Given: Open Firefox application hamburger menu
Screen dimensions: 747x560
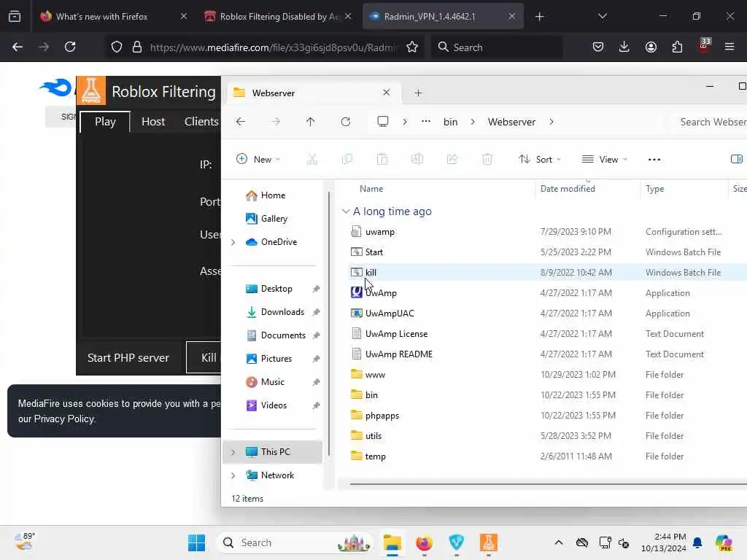Looking at the screenshot, I should point(729,47).
